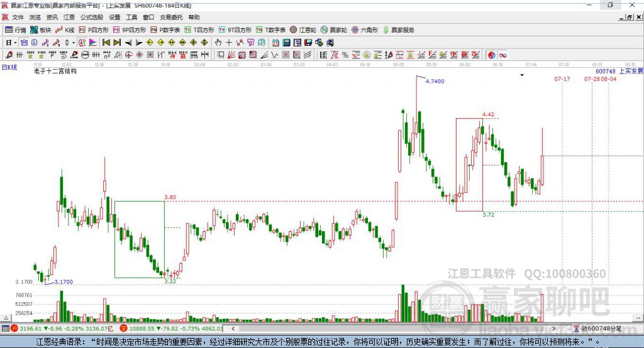Jump to first bar with skip-back arrow
Screen dimensions: 644x348
coord(106,43)
